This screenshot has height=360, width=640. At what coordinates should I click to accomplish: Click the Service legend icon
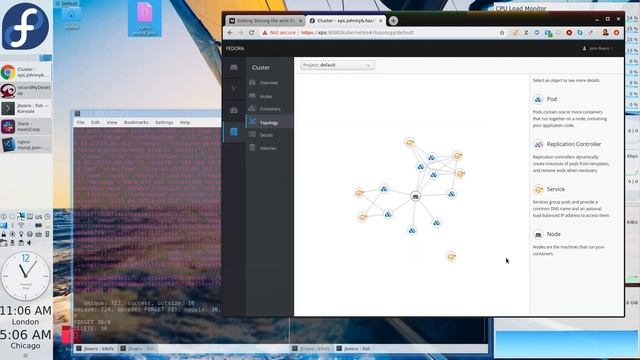tap(538, 189)
